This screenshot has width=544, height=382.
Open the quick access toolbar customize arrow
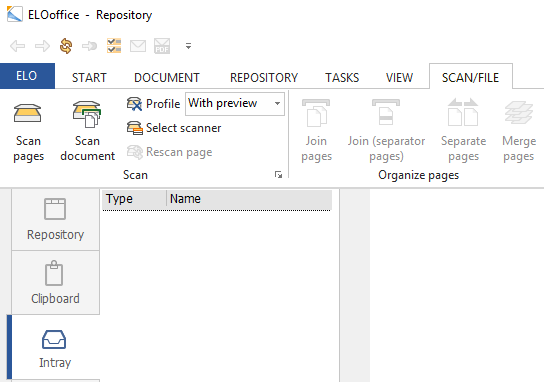pyautogui.click(x=188, y=46)
